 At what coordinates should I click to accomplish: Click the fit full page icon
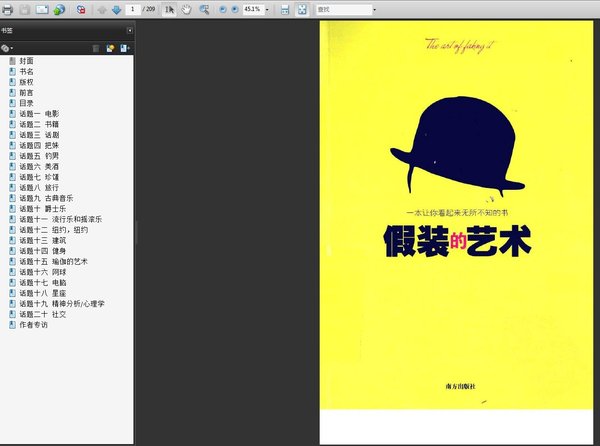[x=303, y=9]
